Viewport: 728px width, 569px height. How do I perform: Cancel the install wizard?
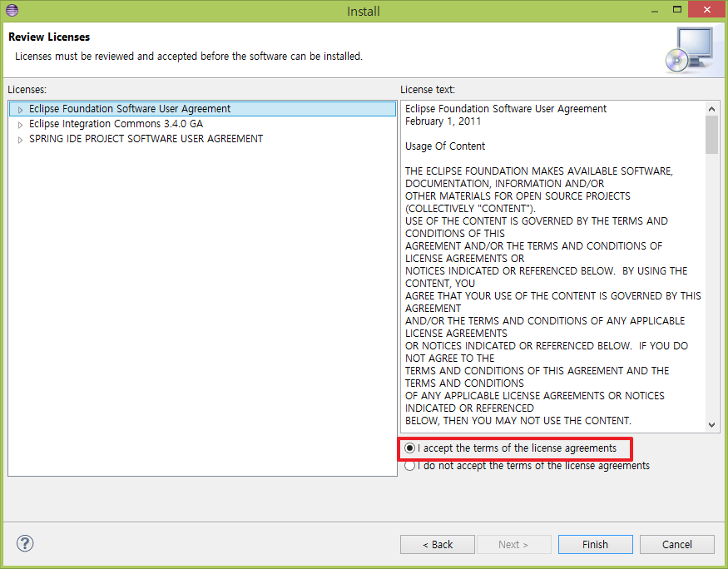(677, 544)
